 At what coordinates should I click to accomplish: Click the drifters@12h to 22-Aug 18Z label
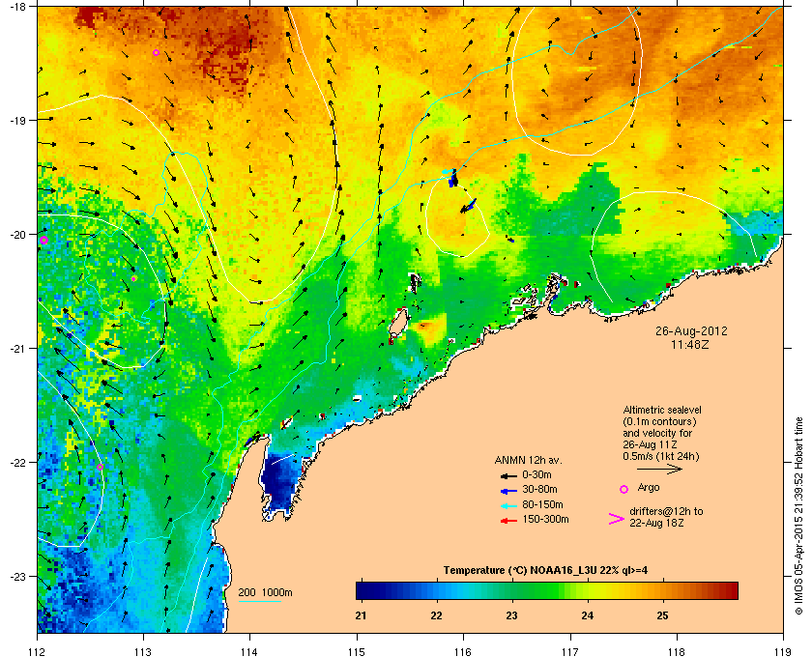[x=666, y=517]
